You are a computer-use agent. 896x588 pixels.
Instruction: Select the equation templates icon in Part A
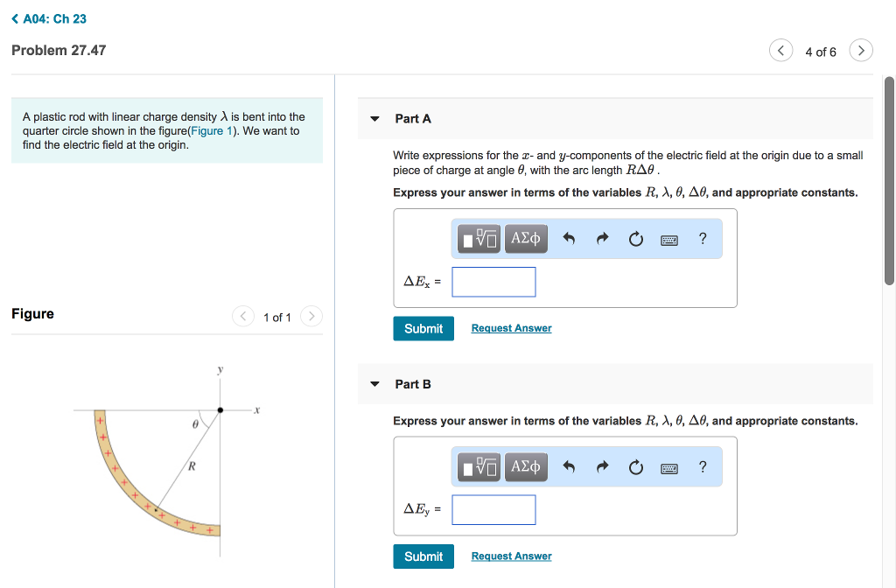[x=478, y=238]
